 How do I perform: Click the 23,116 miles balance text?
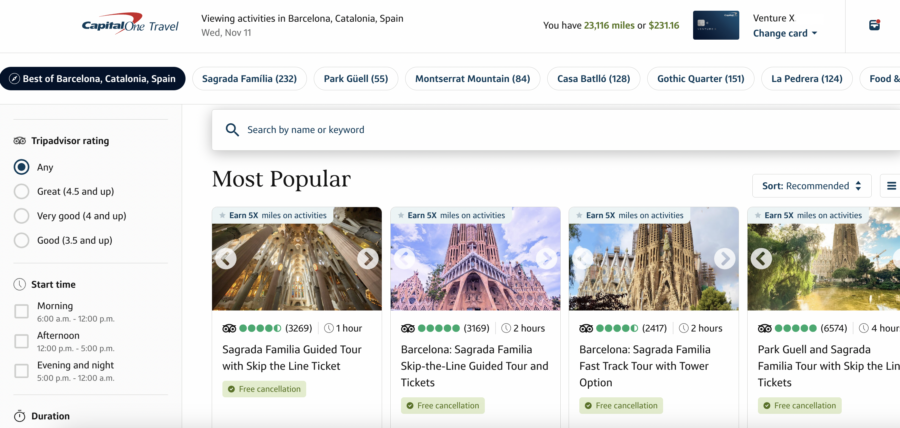610,25
